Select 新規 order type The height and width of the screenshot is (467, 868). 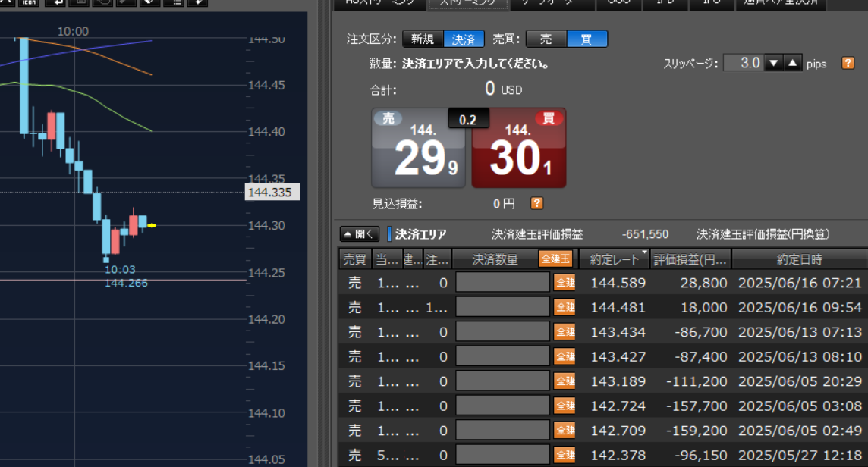click(423, 39)
